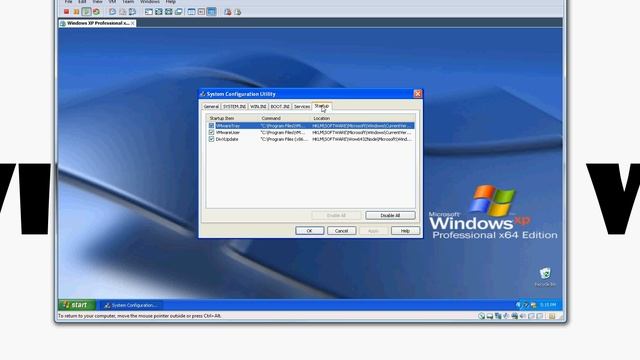Select the DivXUpdate row name
Image resolution: width=640 pixels, height=360 pixels.
pyautogui.click(x=227, y=139)
